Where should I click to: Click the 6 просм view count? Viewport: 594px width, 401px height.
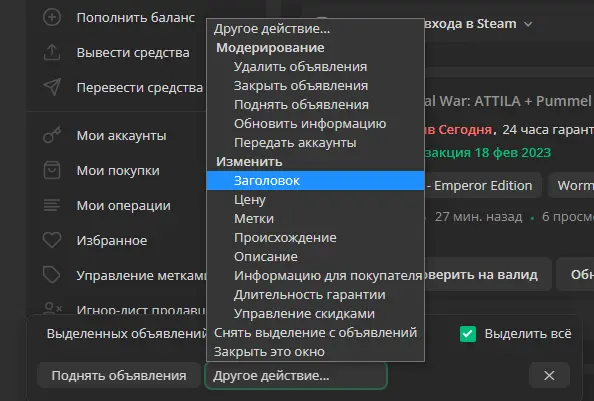[567, 217]
